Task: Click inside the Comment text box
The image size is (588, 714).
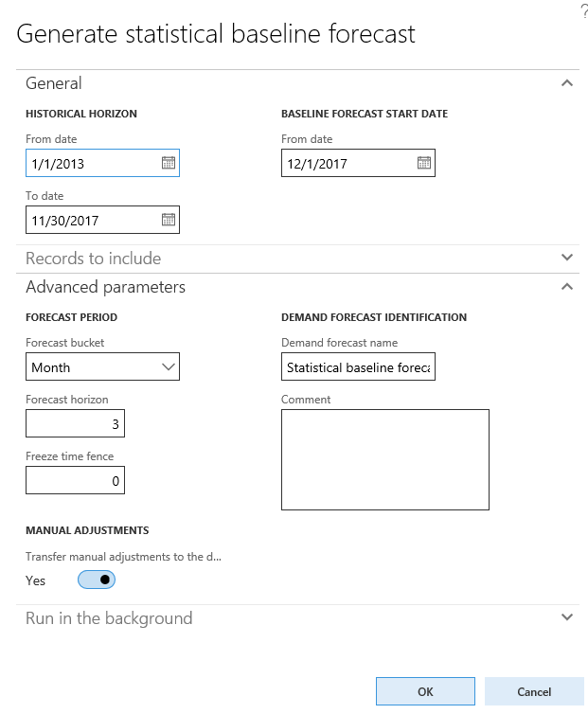Action: tap(384, 459)
